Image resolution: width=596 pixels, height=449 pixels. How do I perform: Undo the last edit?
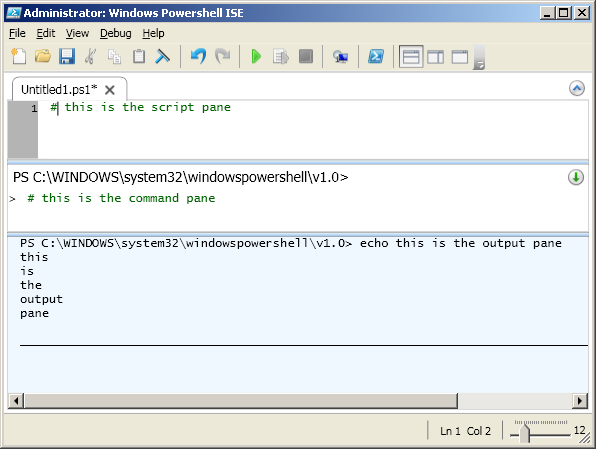(198, 56)
